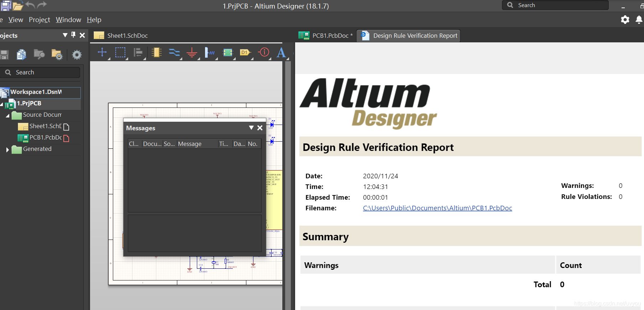Close the Messages panel
Viewport: 644px width, 310px height.
pos(260,128)
